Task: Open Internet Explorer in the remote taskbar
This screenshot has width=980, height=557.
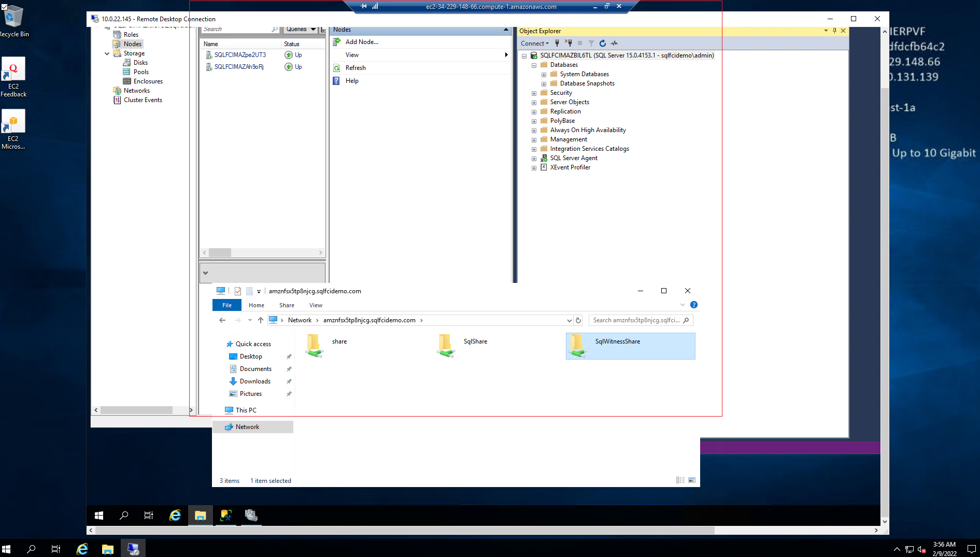Action: pos(175,515)
